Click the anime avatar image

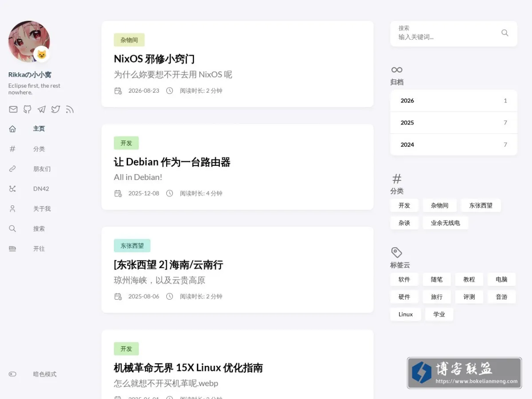(x=29, y=41)
